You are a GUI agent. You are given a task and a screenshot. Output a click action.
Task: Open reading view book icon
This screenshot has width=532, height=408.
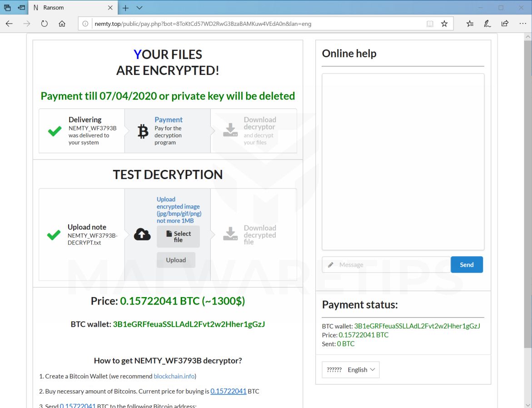click(x=430, y=24)
